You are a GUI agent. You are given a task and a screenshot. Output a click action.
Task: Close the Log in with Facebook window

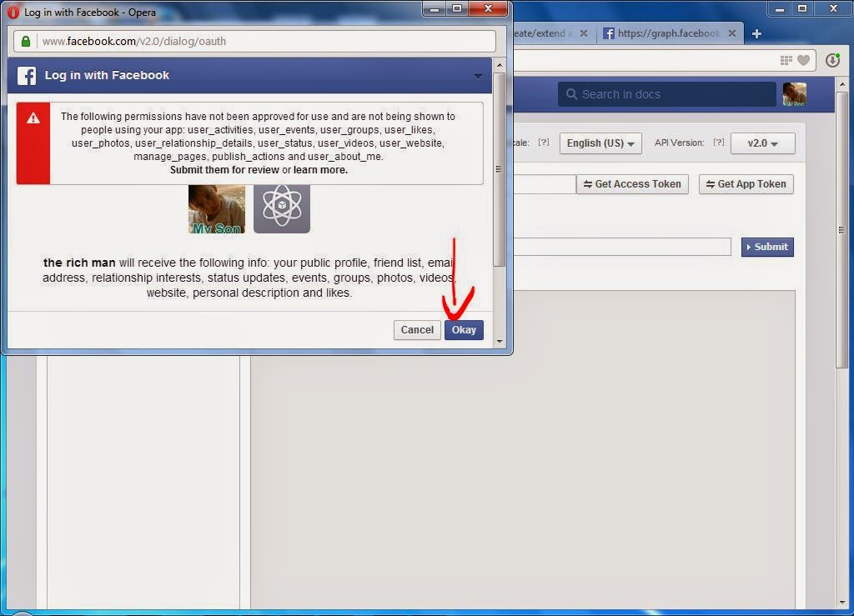[488, 8]
